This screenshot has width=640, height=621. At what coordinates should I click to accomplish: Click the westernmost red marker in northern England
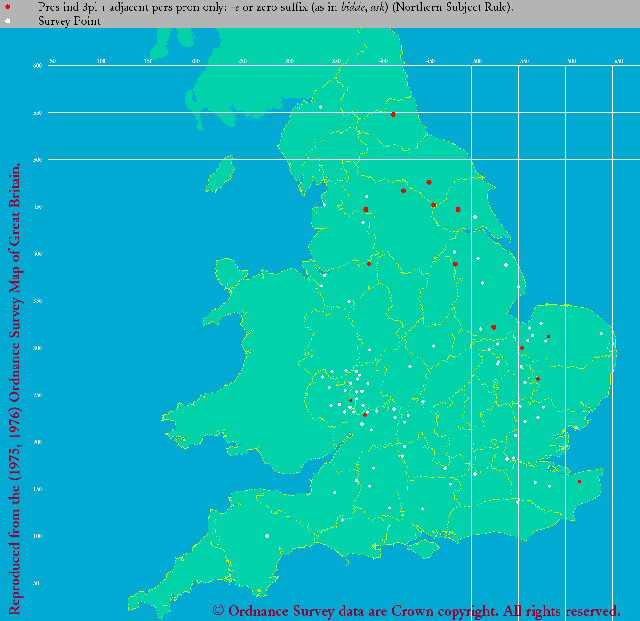[366, 209]
